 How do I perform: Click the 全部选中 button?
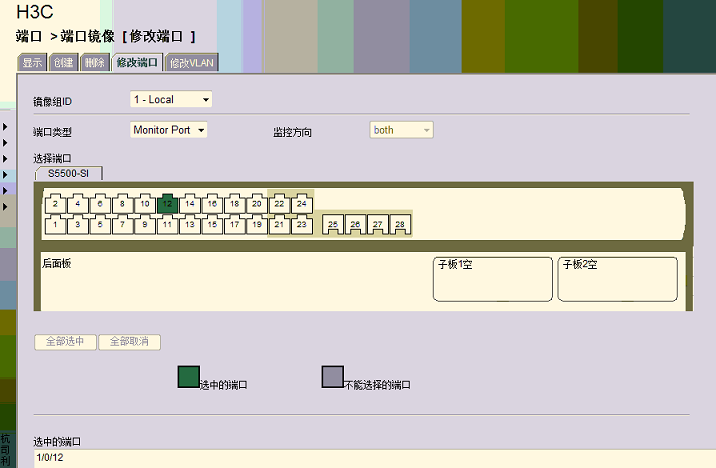click(65, 342)
